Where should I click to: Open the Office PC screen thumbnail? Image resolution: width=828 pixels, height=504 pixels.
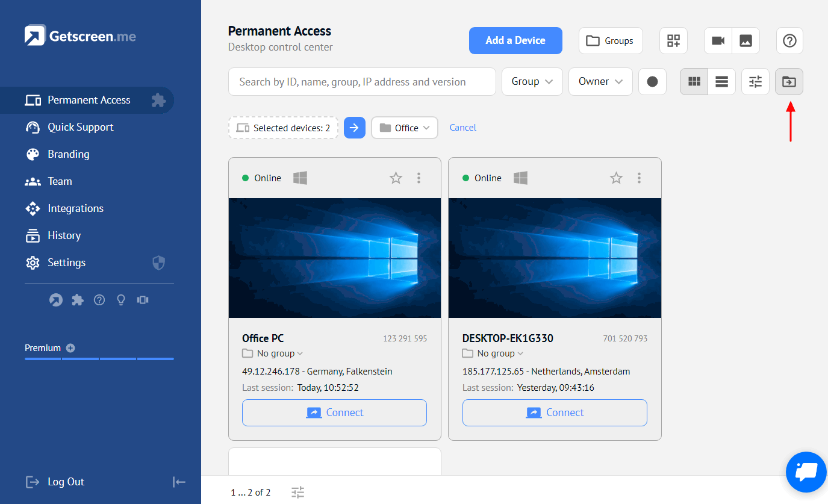pos(335,258)
